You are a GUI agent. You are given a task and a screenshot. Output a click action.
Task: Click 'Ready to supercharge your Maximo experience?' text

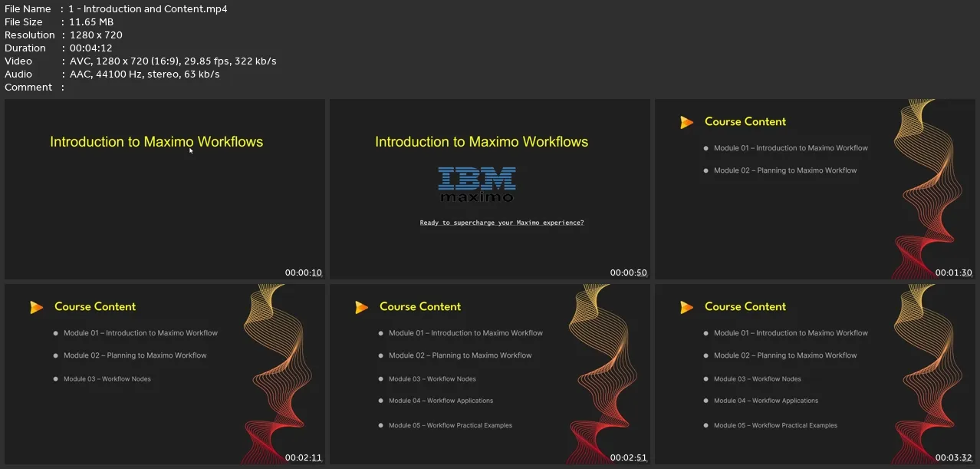502,223
